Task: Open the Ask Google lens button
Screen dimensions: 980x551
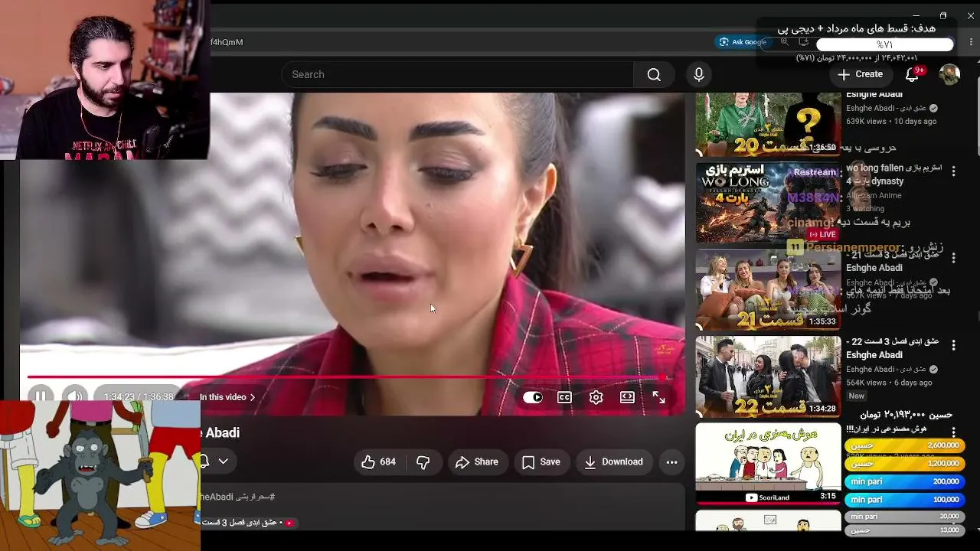Action: (742, 42)
